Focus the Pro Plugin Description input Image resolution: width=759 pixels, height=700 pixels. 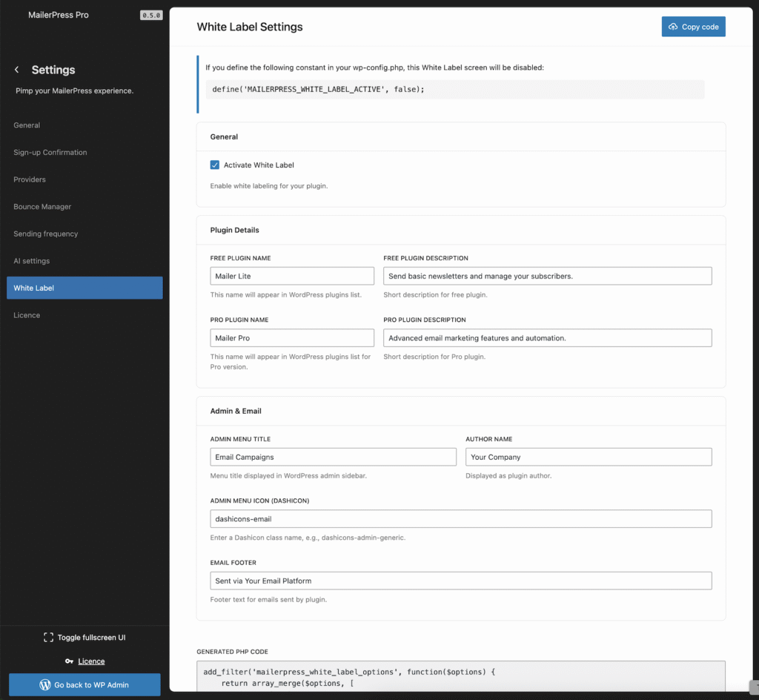[x=547, y=338]
